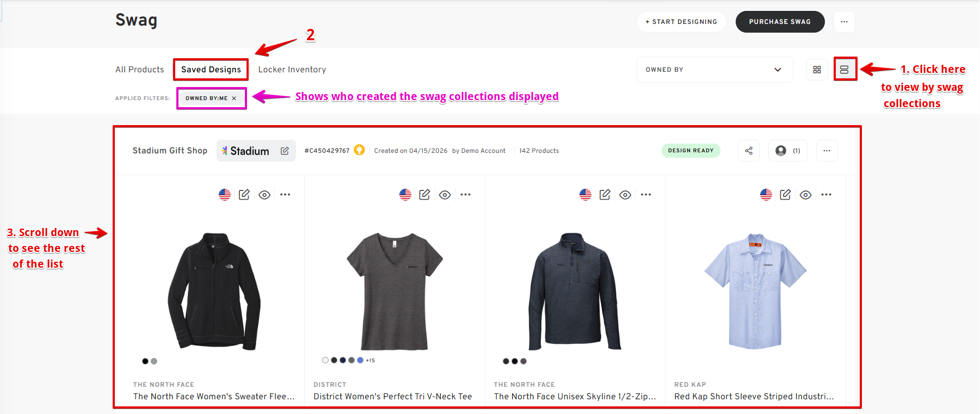Screen dimensions: 980x414
Task: Edit the North Face Women's Sweater design
Action: pyautogui.click(x=244, y=195)
